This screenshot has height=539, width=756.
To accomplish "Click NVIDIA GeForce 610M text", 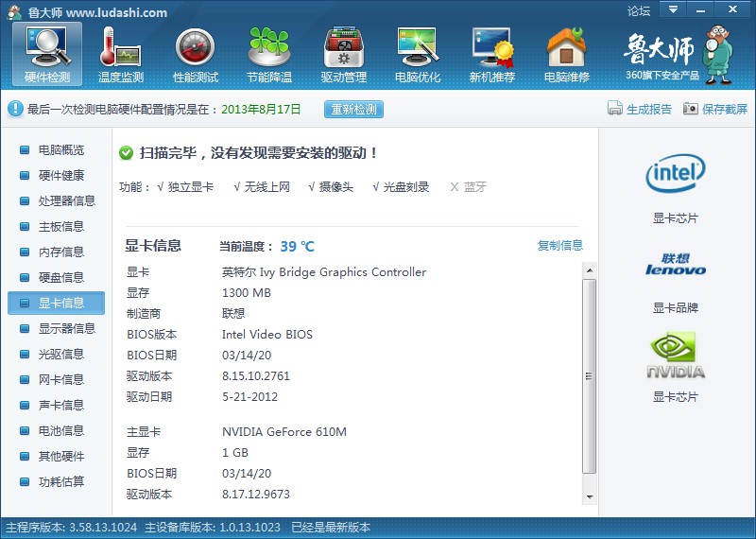I will [284, 432].
